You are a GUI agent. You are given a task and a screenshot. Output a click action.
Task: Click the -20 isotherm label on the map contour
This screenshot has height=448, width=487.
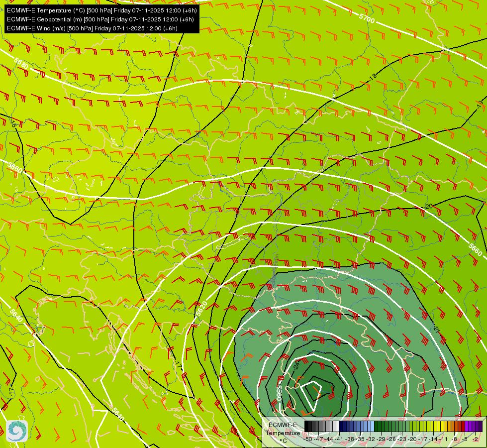pos(428,207)
